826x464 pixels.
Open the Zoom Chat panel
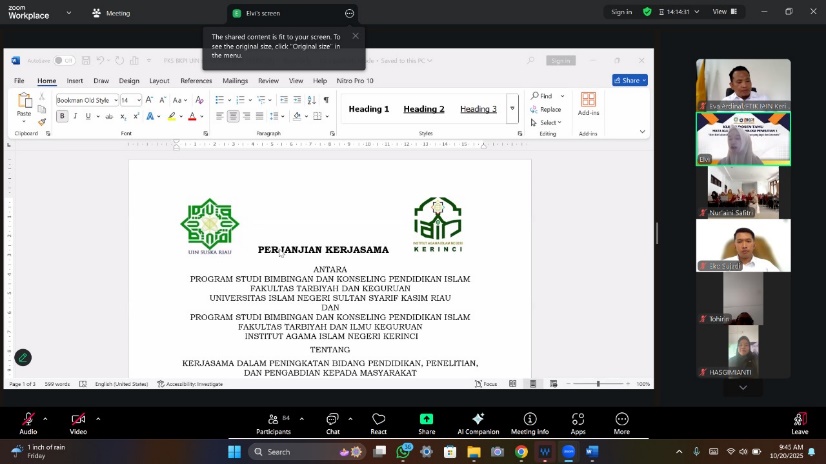(332, 420)
